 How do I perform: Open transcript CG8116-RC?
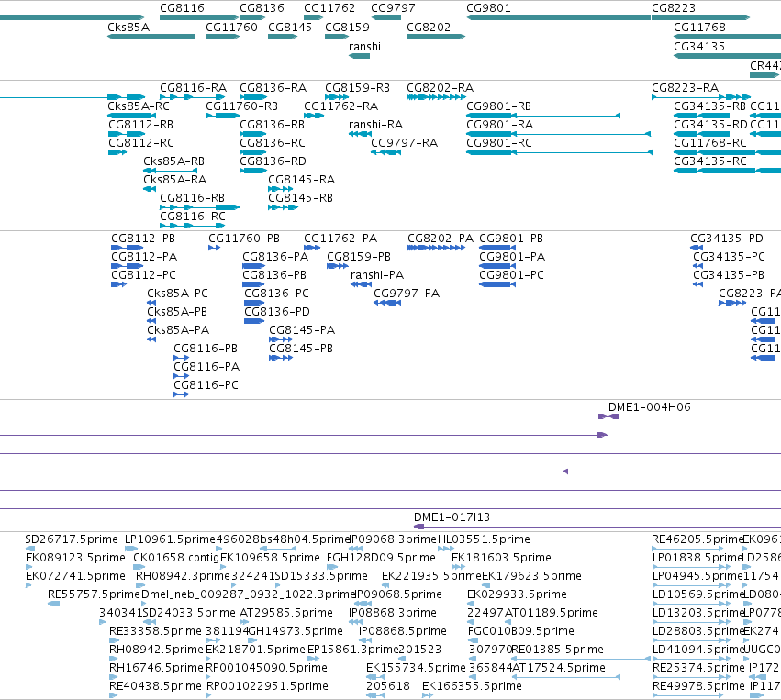click(192, 217)
